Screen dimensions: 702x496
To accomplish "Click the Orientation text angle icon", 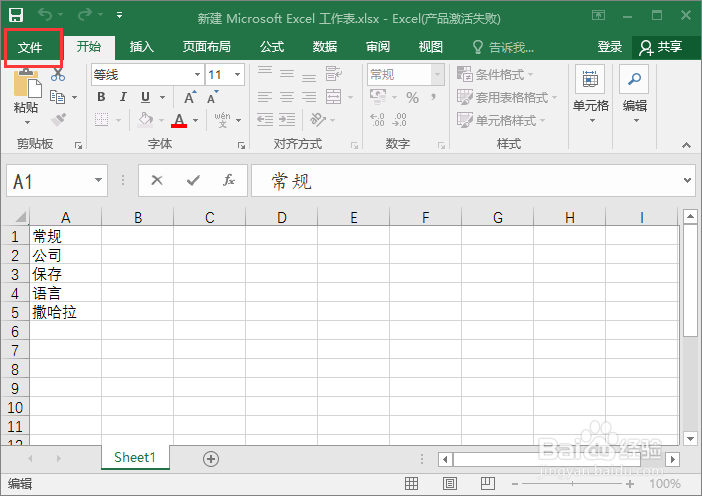I will (318, 120).
